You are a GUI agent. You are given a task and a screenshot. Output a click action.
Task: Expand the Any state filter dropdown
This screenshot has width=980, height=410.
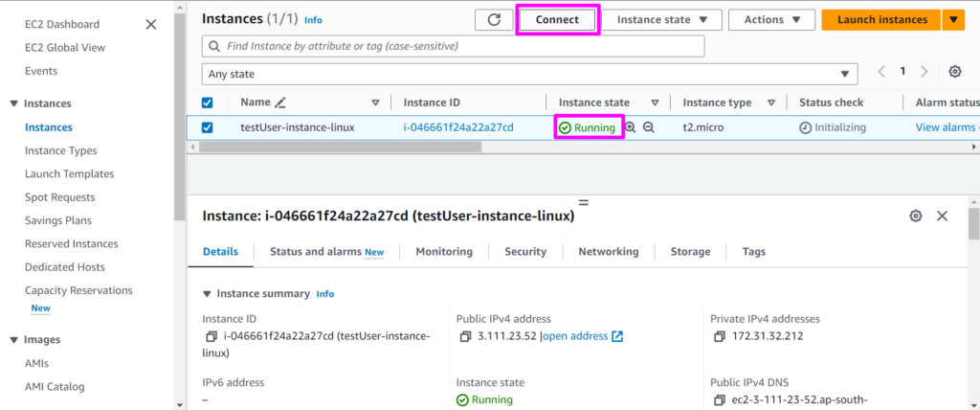(529, 74)
